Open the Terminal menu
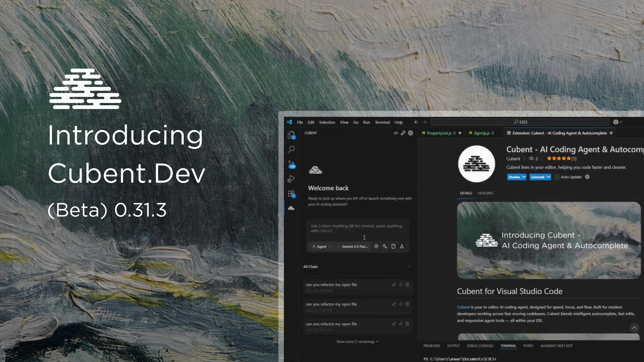644x362 pixels. 382,122
